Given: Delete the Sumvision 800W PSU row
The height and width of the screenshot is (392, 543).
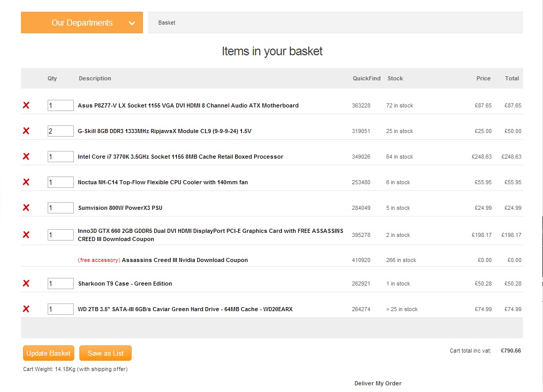Looking at the screenshot, I should point(26,208).
